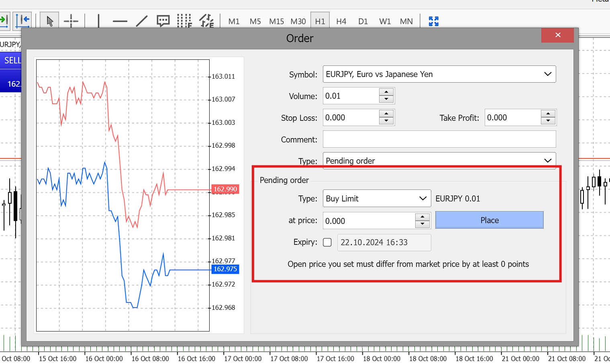This screenshot has height=364, width=610.
Task: Select the horizontal line drawing tool
Action: click(120, 21)
